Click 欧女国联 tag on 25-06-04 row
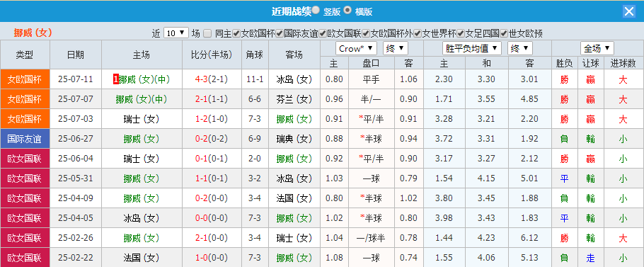This screenshot has height=267, width=644. [x=25, y=159]
